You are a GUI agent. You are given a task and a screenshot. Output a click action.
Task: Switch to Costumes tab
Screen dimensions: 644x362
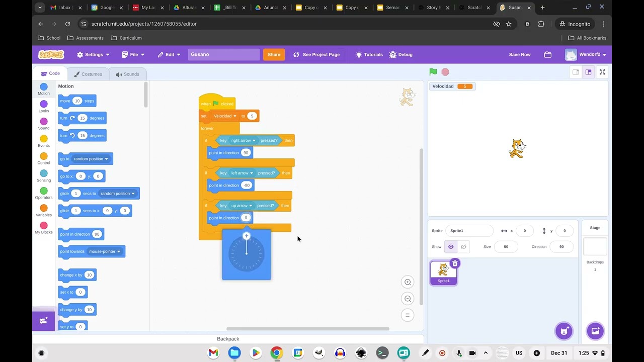[x=88, y=74]
